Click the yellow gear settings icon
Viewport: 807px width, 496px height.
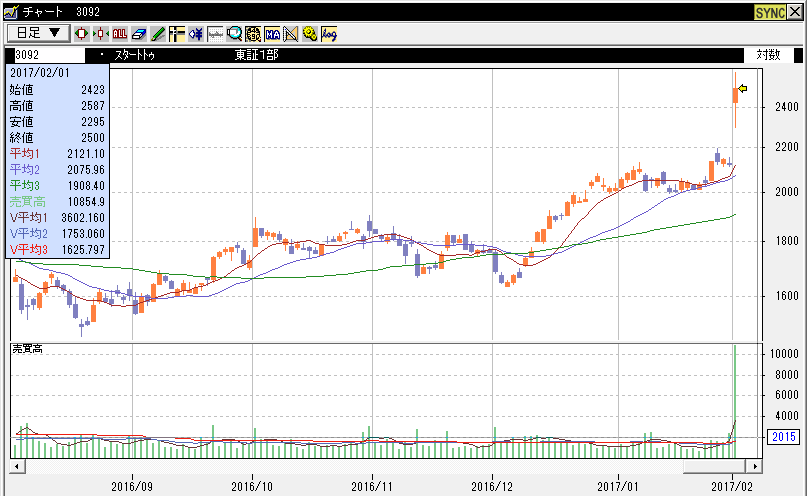point(310,33)
